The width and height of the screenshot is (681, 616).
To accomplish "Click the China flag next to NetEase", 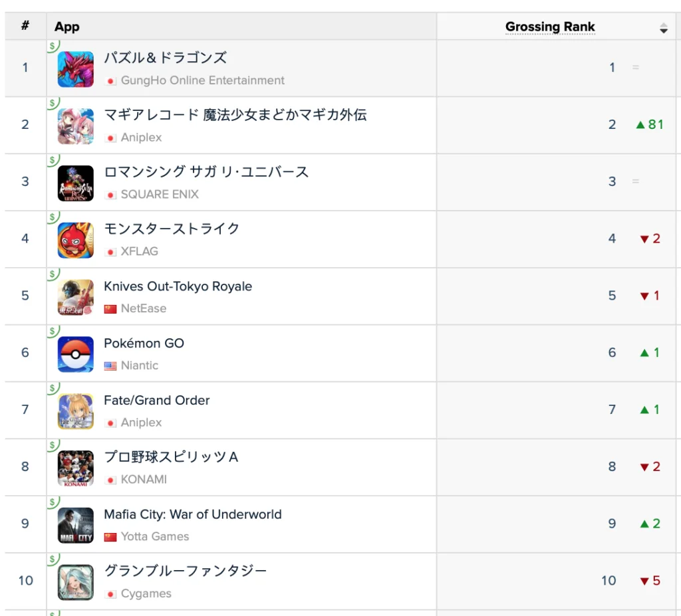I will (x=110, y=308).
